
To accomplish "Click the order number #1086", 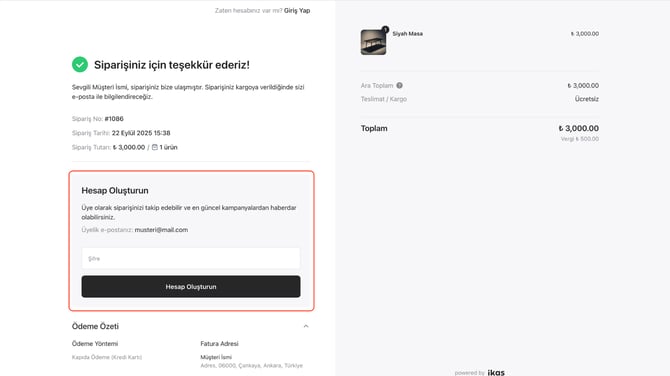I will click(x=114, y=119).
